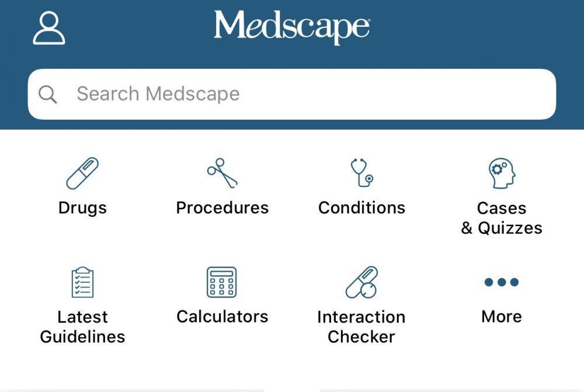The height and width of the screenshot is (392, 584).
Task: Expand the More three-dots icon
Action: coord(501,282)
